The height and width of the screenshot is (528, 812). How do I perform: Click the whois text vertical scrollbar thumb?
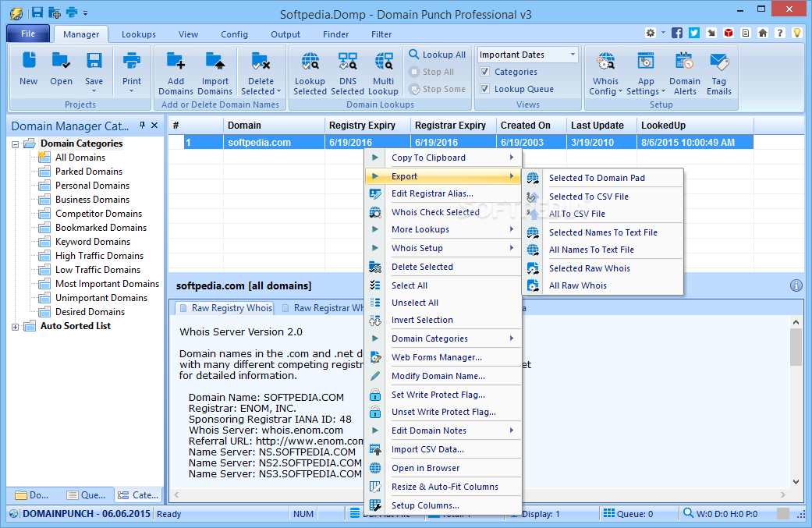(x=796, y=347)
